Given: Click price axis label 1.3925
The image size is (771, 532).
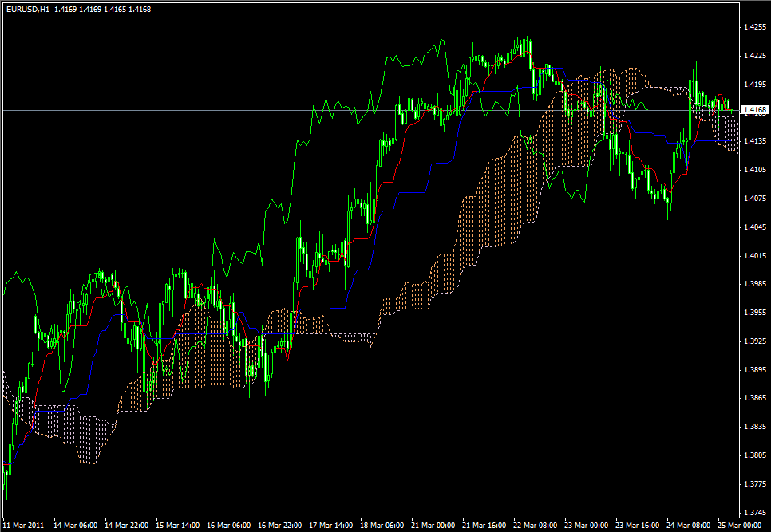Looking at the screenshot, I should [x=755, y=341].
